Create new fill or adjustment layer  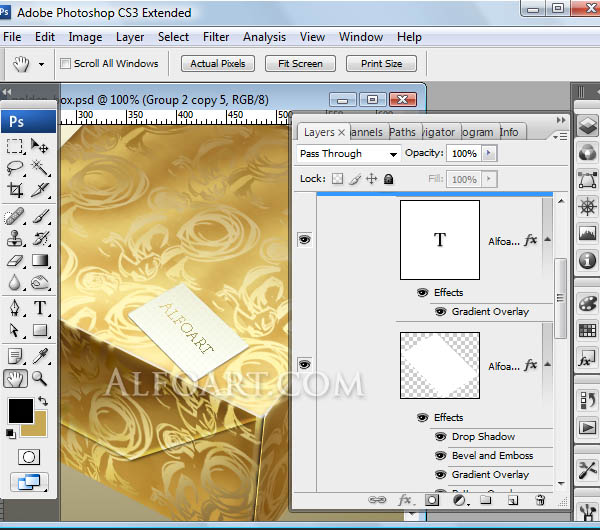click(x=460, y=500)
